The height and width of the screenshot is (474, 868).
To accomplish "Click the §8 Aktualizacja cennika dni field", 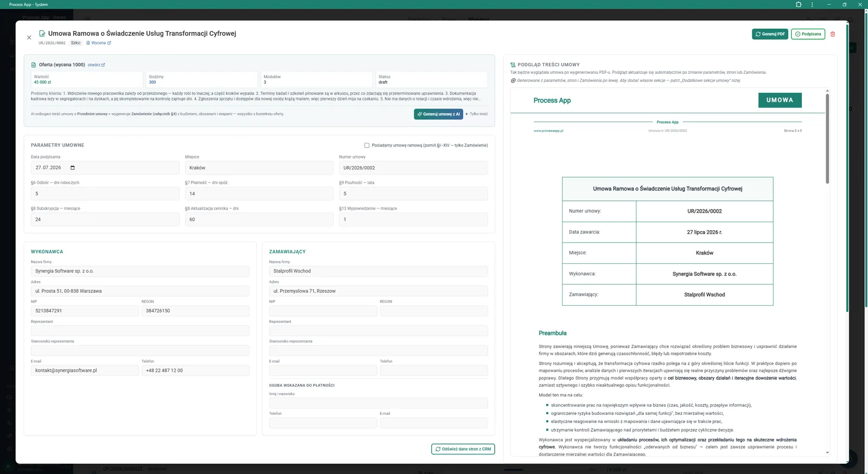I will coord(259,219).
